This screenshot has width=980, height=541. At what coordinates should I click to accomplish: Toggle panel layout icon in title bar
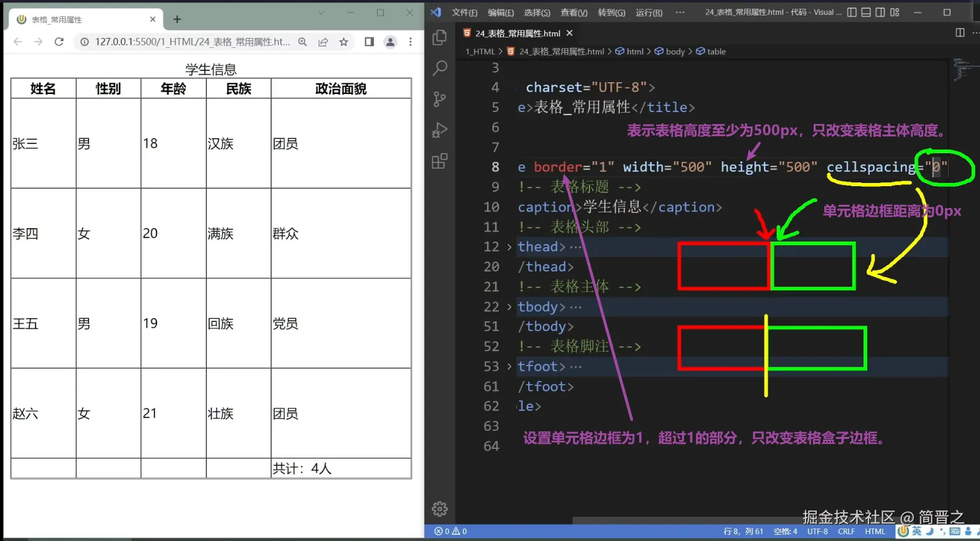(866, 12)
